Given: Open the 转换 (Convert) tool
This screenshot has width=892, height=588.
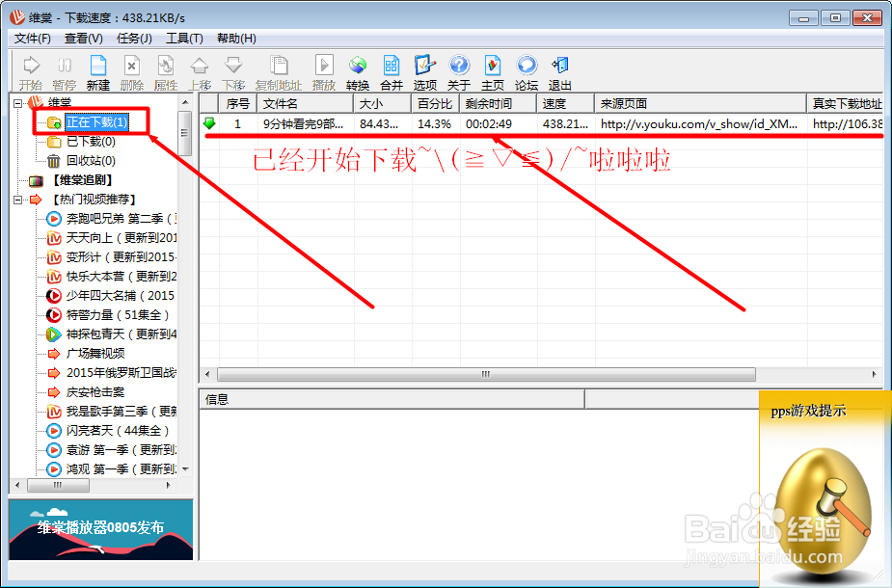Looking at the screenshot, I should click(x=357, y=73).
